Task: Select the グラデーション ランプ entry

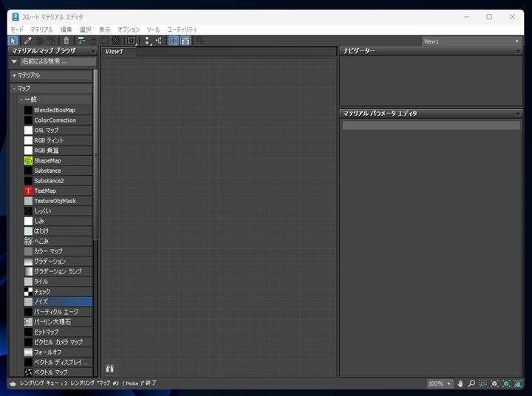Action: [58, 271]
